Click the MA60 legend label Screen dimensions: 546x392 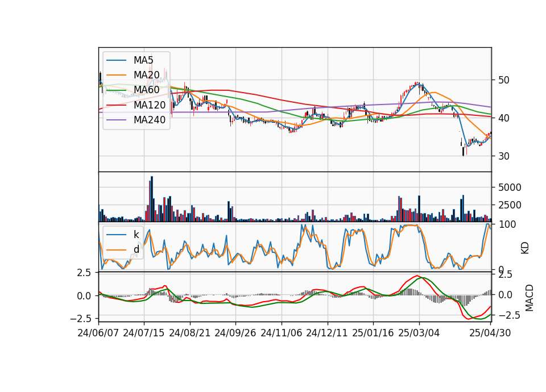pos(146,90)
